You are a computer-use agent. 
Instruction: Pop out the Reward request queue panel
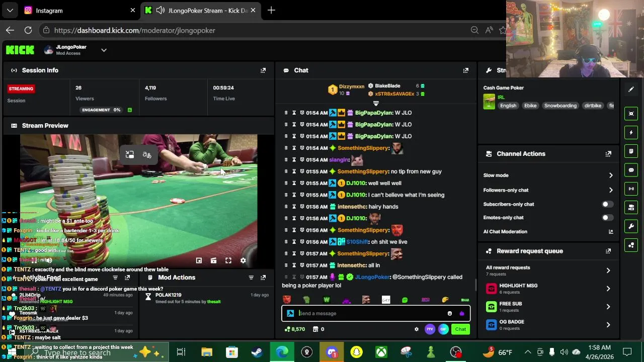tap(608, 251)
